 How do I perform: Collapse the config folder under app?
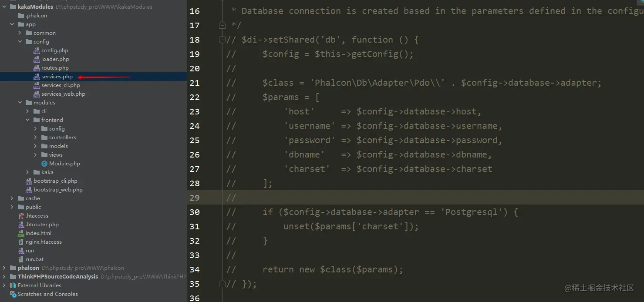20,42
